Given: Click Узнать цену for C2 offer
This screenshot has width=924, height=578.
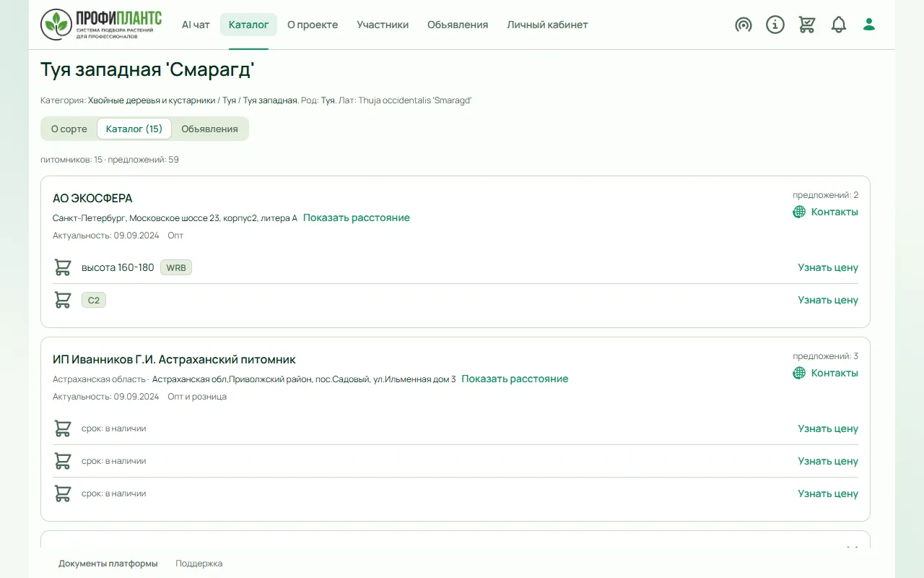Looking at the screenshot, I should tap(828, 300).
